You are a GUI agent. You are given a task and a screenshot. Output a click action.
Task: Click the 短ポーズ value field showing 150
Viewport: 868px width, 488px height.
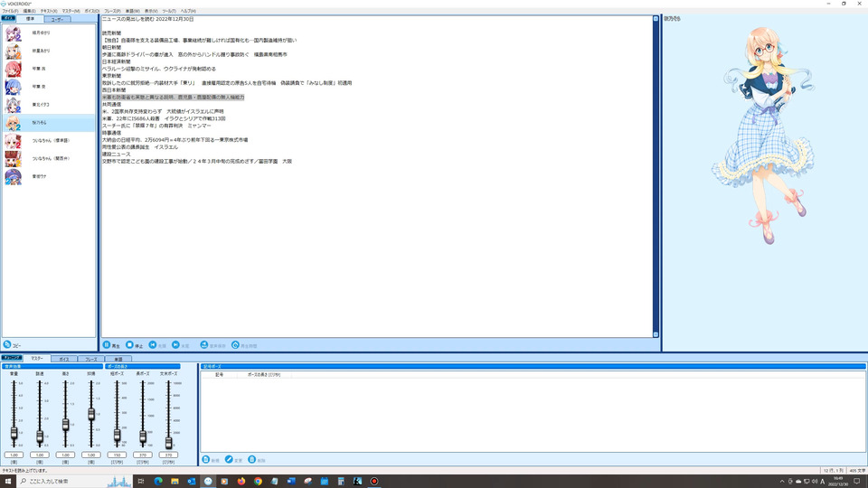pyautogui.click(x=117, y=455)
